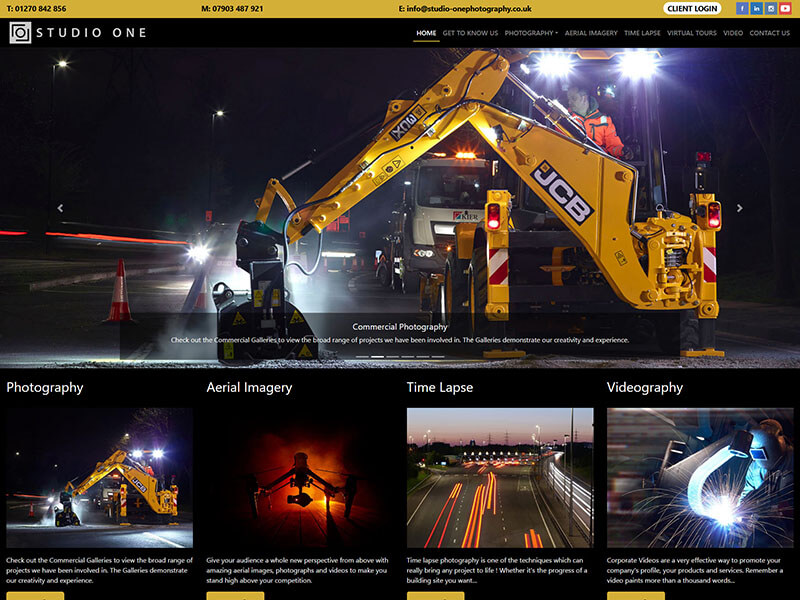This screenshot has width=800, height=600.
Task: Click the Client Login button
Action: click(x=692, y=9)
